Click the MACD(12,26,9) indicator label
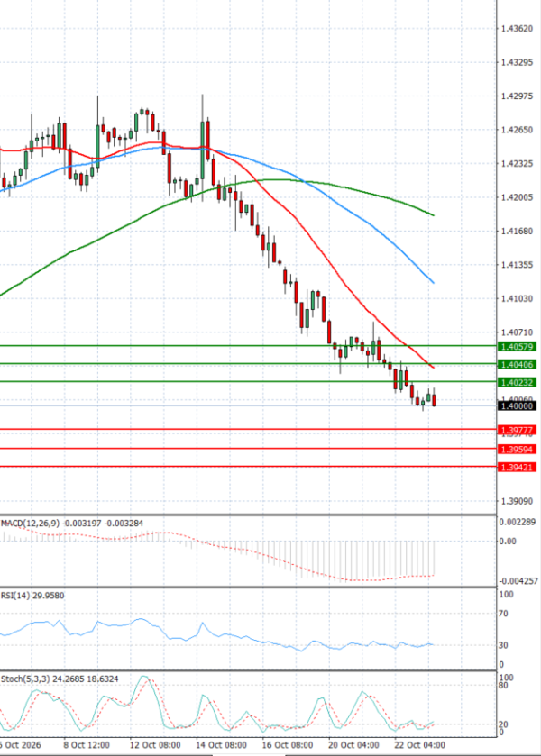Screen dimensions: 541x756 72,524
